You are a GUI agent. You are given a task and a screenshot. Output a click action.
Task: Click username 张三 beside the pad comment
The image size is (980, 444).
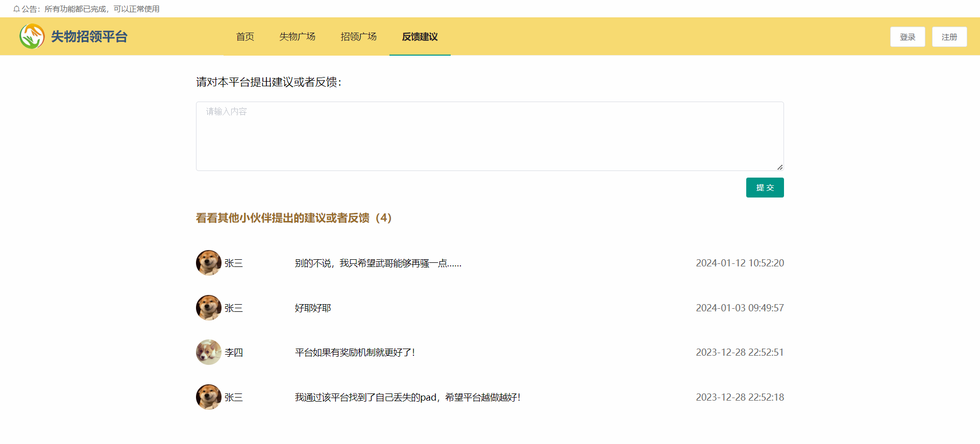coord(234,398)
